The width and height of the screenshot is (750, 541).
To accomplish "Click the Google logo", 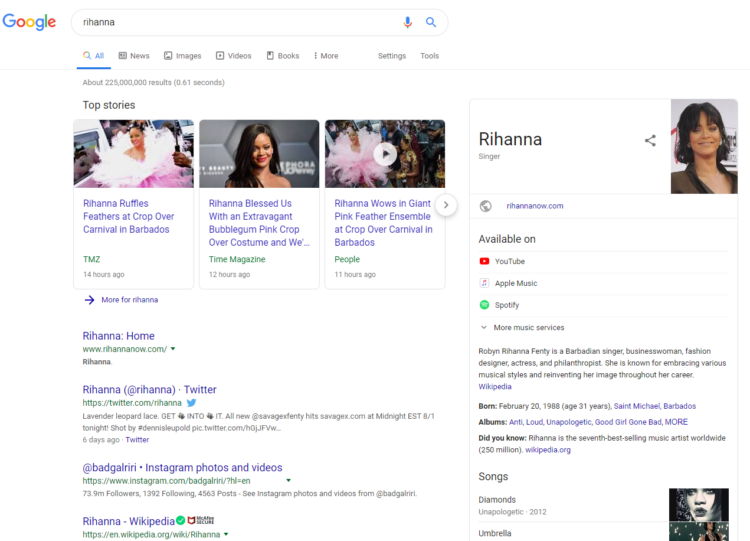I will [29, 22].
